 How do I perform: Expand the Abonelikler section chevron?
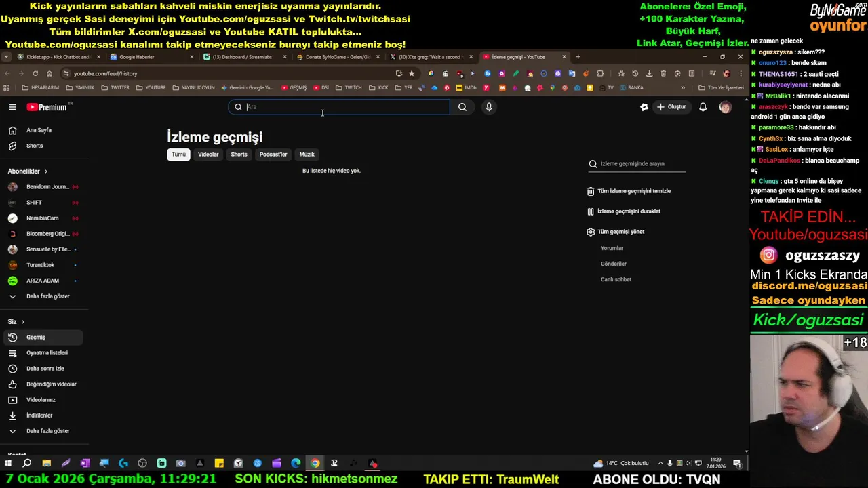pos(45,171)
